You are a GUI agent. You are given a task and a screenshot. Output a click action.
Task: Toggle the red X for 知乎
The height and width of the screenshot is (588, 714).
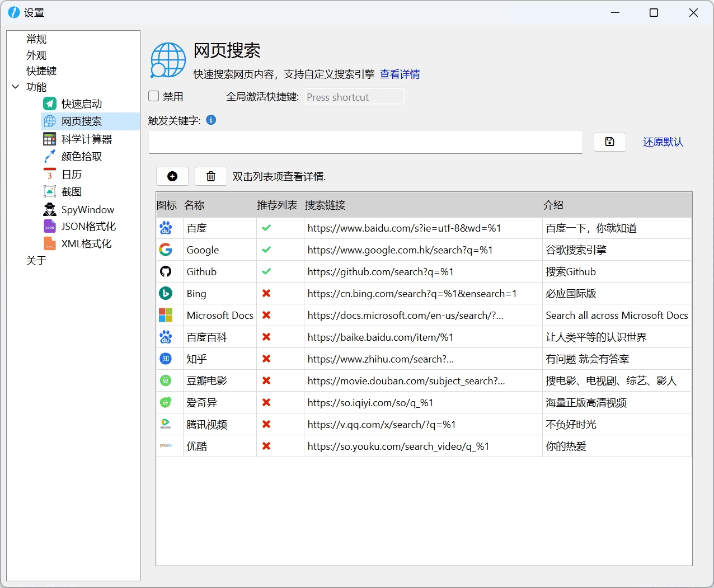[266, 359]
